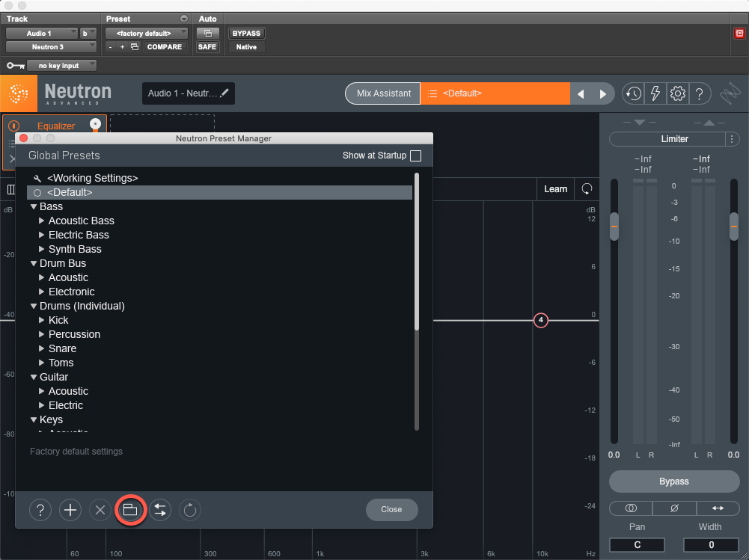The width and height of the screenshot is (749, 560).
Task: Click the lightning bolt Zero Latency icon
Action: 655,93
